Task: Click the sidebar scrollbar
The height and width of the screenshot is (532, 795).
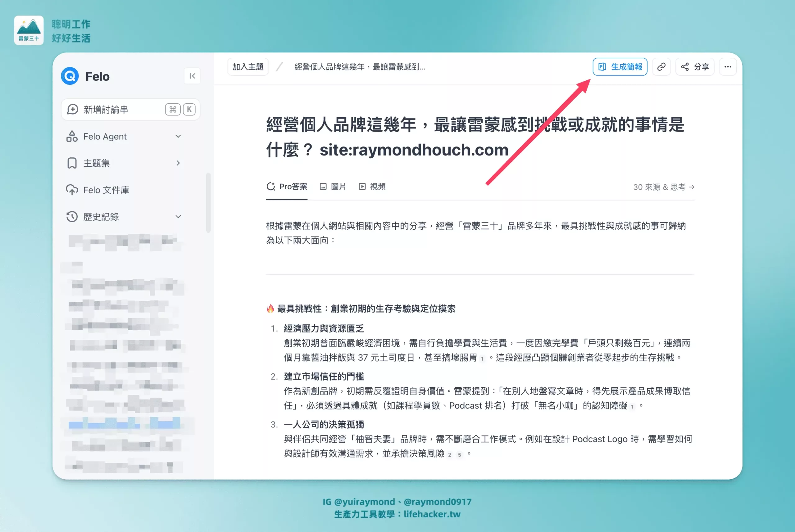Action: click(208, 203)
